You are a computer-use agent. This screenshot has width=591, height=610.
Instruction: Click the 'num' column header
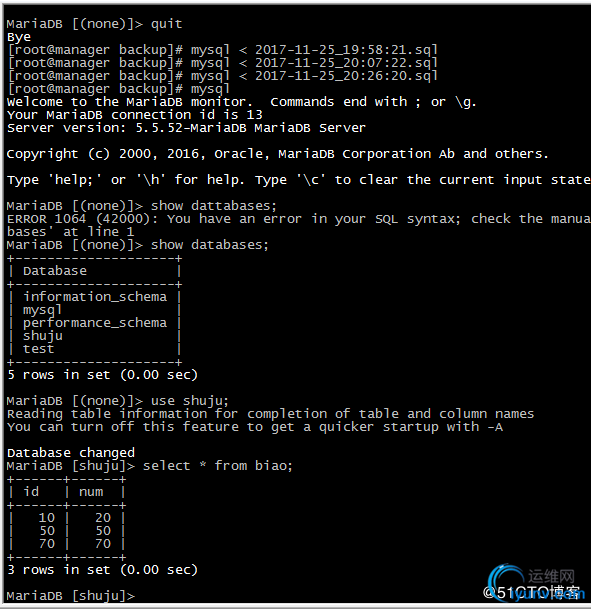point(91,492)
